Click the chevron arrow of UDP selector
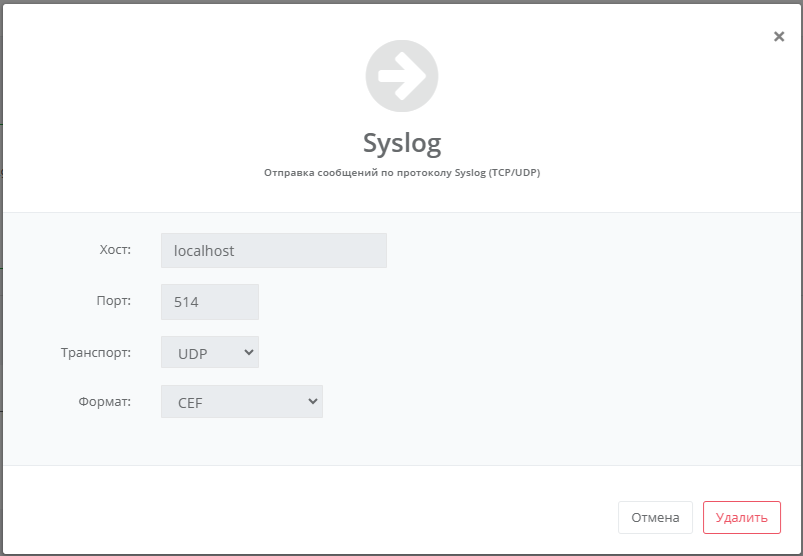The width and height of the screenshot is (803, 556). point(248,352)
